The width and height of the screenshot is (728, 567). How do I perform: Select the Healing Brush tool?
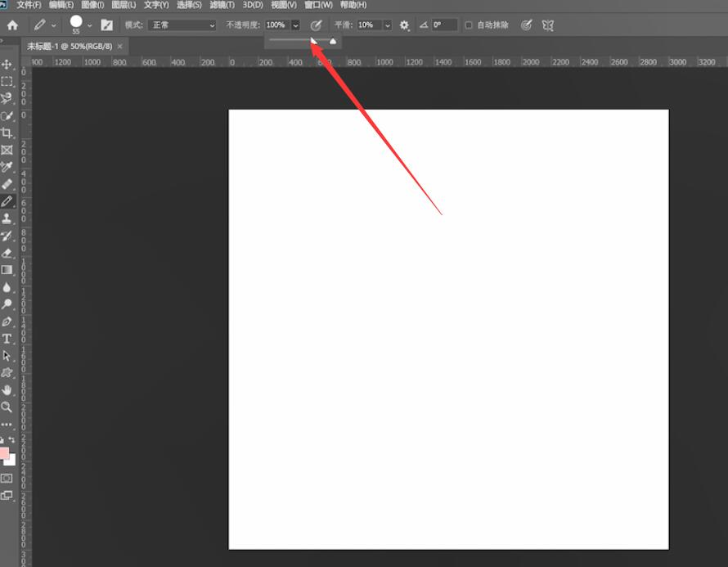7,184
